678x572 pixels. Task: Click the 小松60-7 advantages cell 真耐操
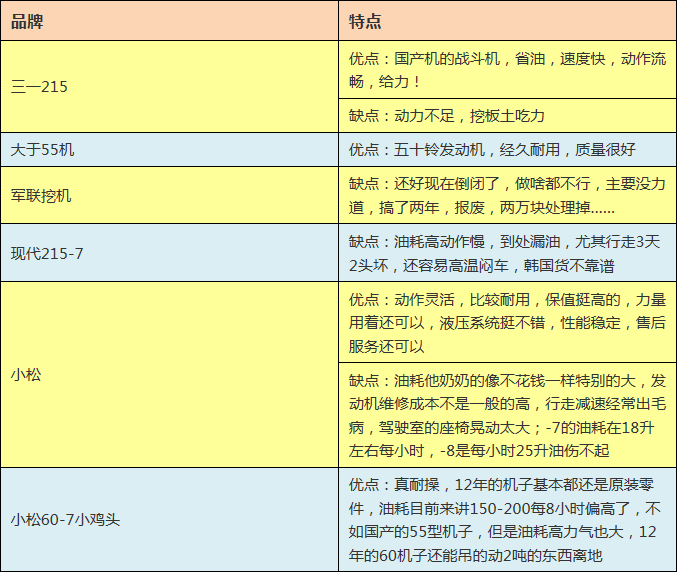[x=506, y=519]
